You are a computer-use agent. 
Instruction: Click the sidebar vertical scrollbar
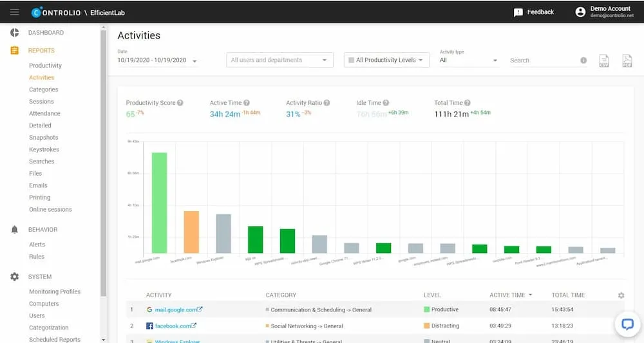[x=103, y=162]
